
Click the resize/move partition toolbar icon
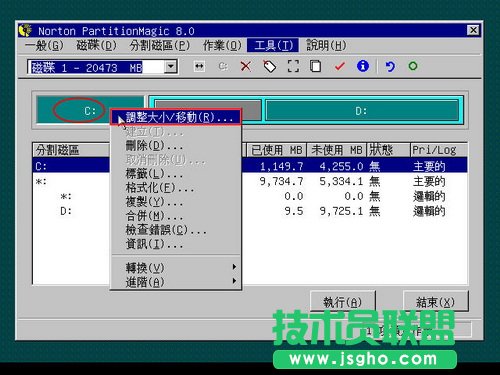(x=199, y=66)
